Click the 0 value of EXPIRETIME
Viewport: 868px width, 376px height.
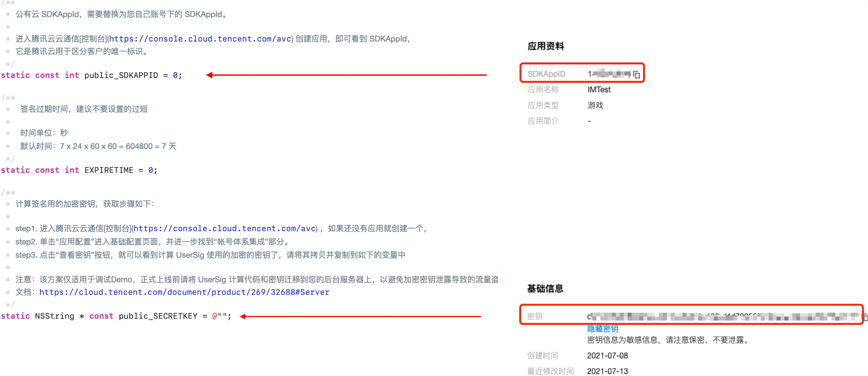point(151,170)
